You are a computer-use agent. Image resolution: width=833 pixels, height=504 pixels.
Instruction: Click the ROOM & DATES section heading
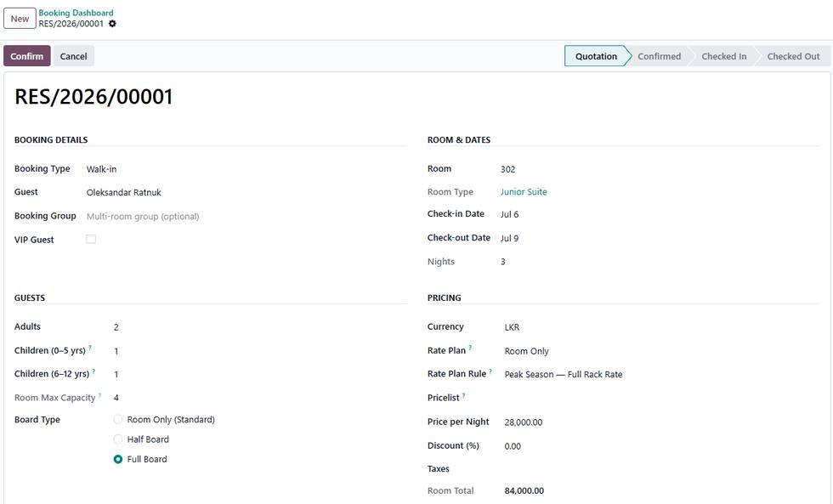pyautogui.click(x=459, y=140)
